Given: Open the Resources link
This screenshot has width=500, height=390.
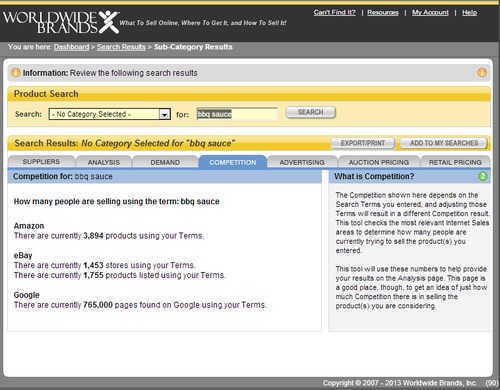Looking at the screenshot, I should point(383,12).
